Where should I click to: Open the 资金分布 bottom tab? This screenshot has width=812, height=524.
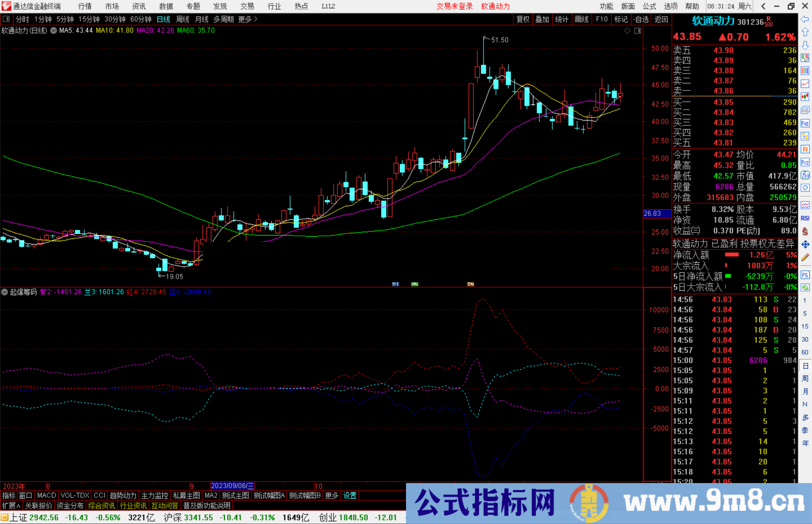[x=70, y=506]
